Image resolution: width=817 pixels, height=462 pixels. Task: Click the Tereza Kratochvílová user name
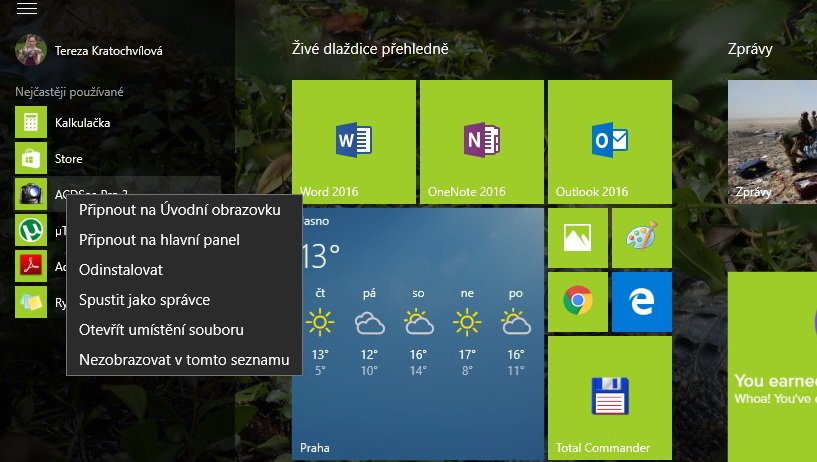click(108, 51)
